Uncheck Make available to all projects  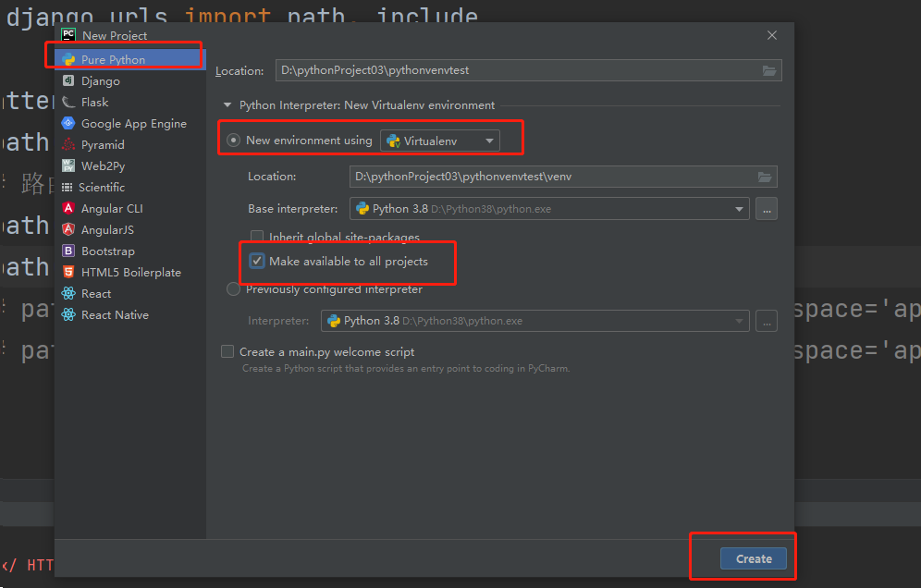(x=257, y=261)
